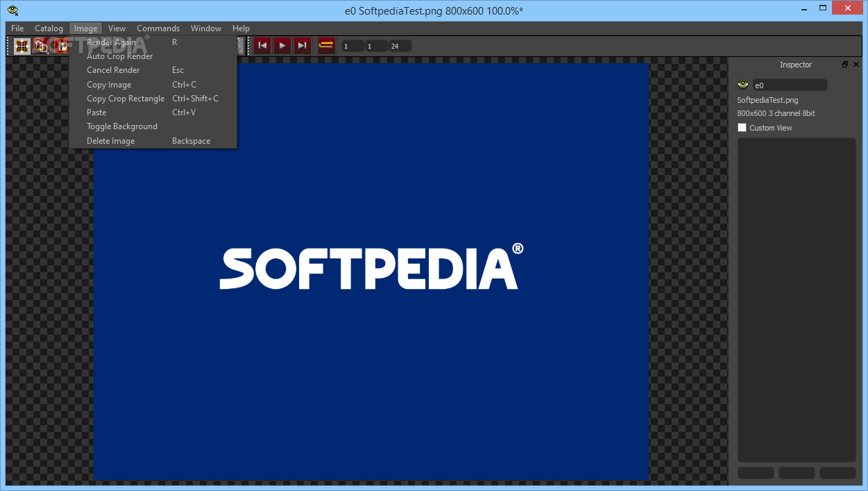Play the frame sequence

(282, 46)
